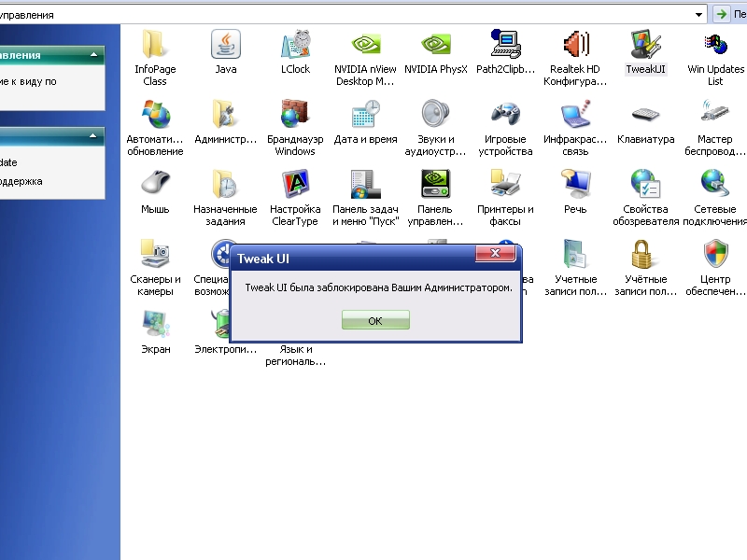
Task: Close the Tweak UI message dialog
Action: (x=496, y=253)
